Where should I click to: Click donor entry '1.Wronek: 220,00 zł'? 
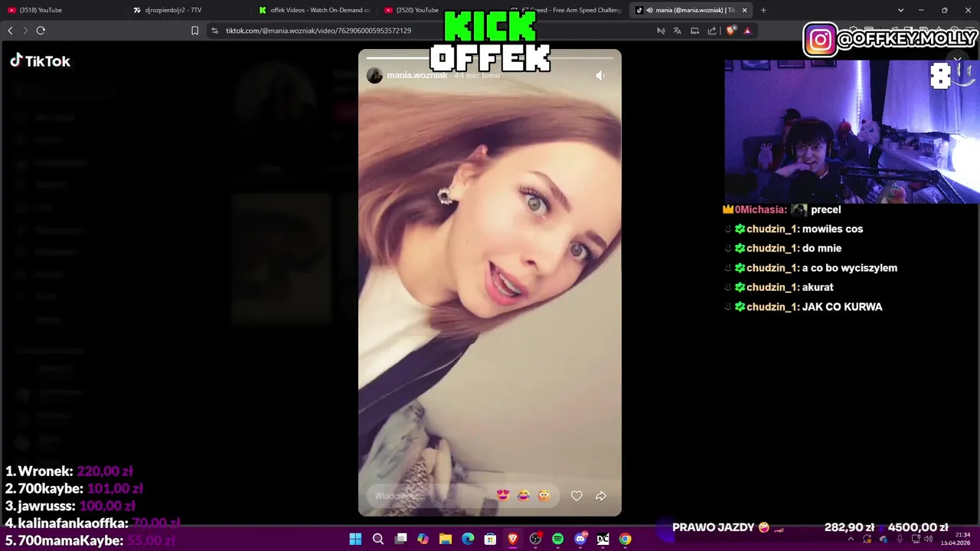[x=69, y=471]
